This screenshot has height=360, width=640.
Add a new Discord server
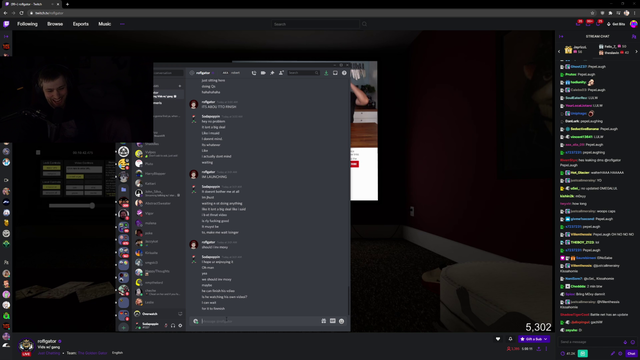click(x=124, y=327)
